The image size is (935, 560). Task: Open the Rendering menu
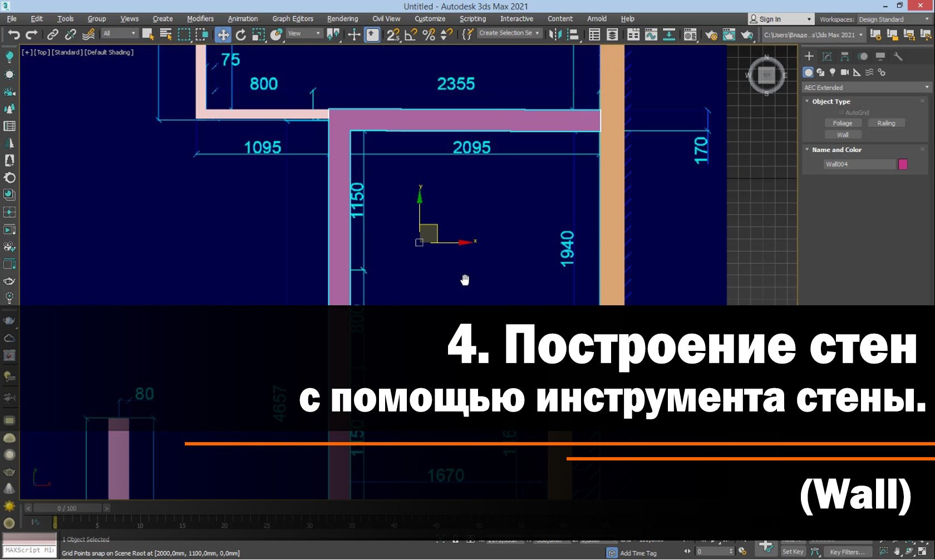coord(342,18)
